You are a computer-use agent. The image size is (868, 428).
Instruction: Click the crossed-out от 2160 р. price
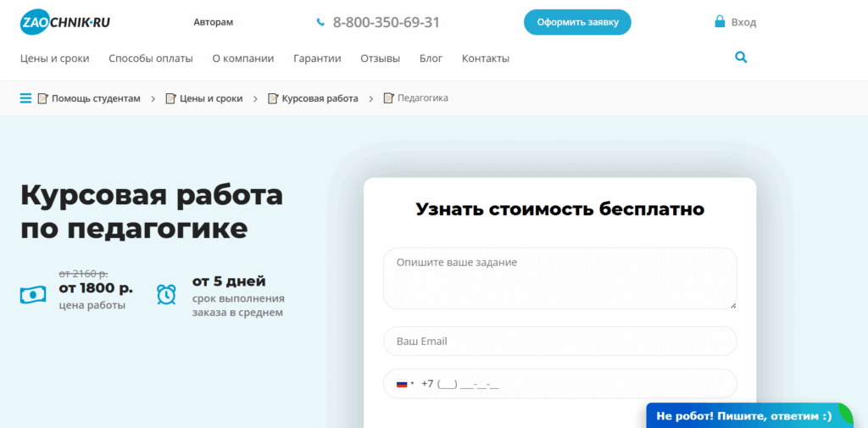(83, 273)
